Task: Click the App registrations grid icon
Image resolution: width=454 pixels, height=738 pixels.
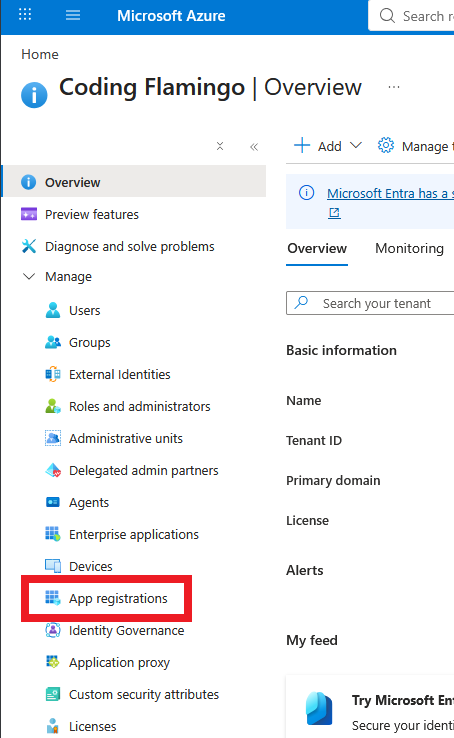Action: click(x=53, y=598)
